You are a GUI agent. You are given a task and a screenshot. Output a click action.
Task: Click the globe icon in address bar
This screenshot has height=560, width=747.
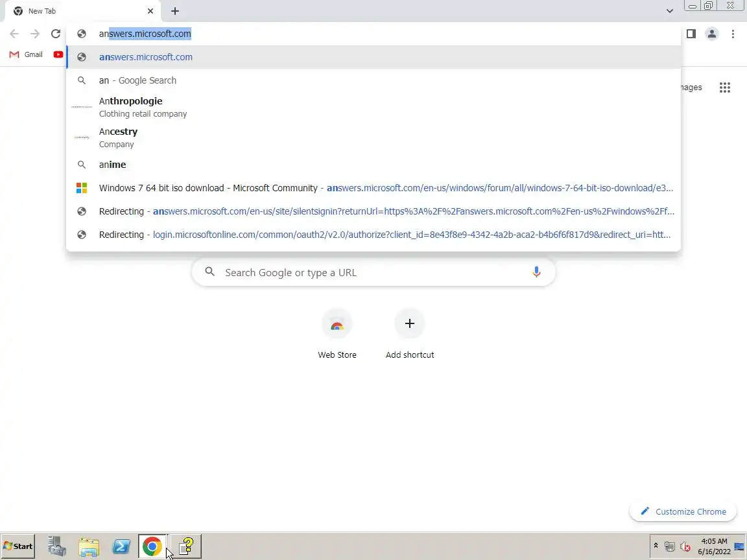click(x=82, y=34)
